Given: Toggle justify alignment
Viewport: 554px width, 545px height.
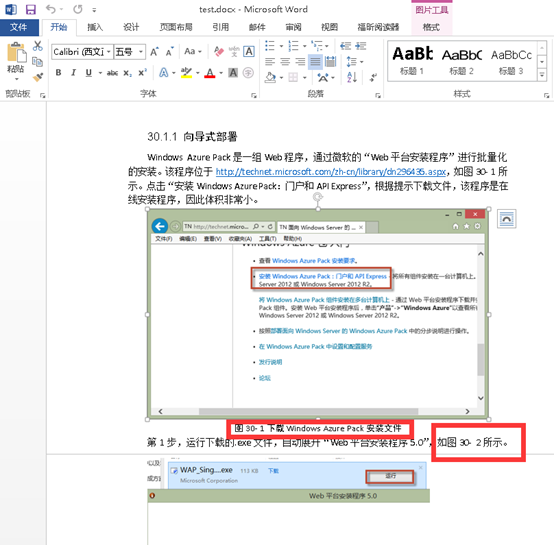Looking at the screenshot, I should point(315,62).
